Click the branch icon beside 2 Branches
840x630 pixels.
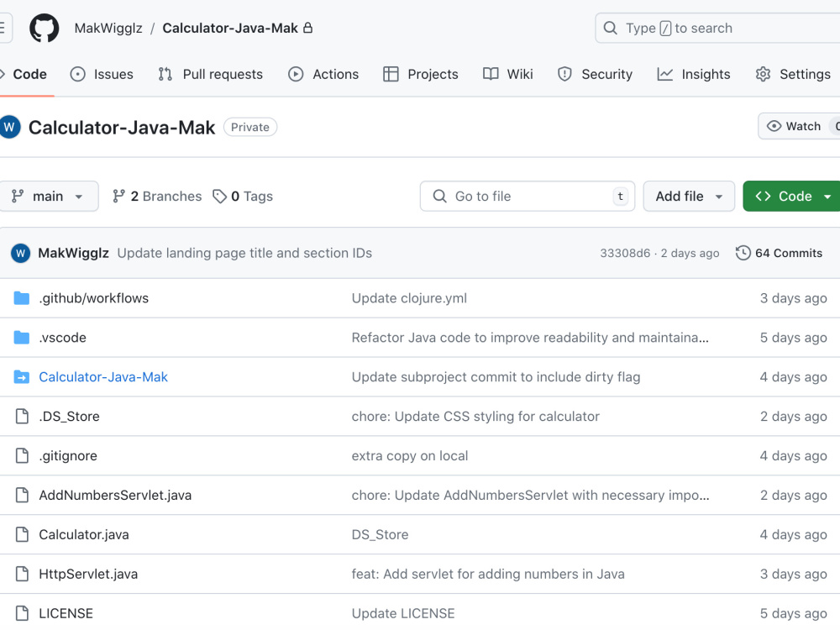pyautogui.click(x=119, y=196)
